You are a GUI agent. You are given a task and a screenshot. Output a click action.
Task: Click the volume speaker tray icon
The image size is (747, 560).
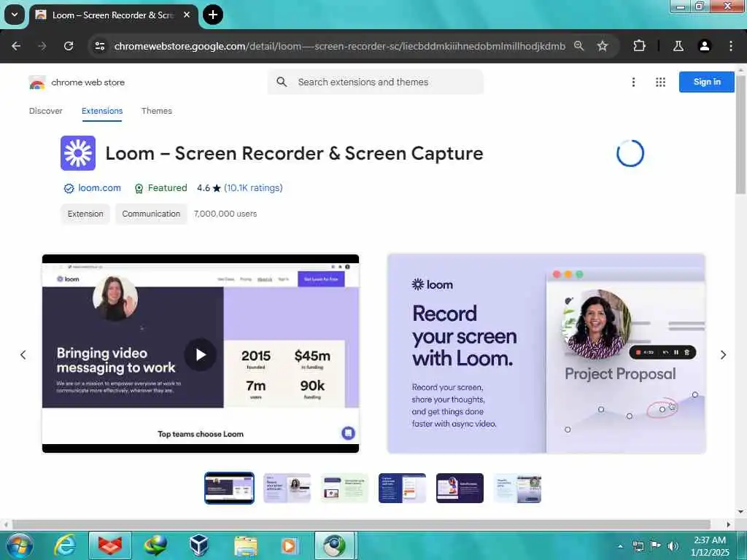673,546
